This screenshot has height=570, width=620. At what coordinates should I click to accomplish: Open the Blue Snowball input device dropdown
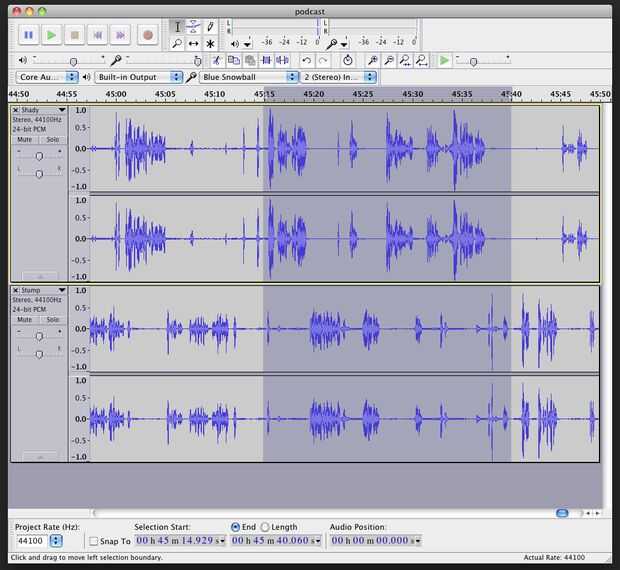click(x=249, y=76)
